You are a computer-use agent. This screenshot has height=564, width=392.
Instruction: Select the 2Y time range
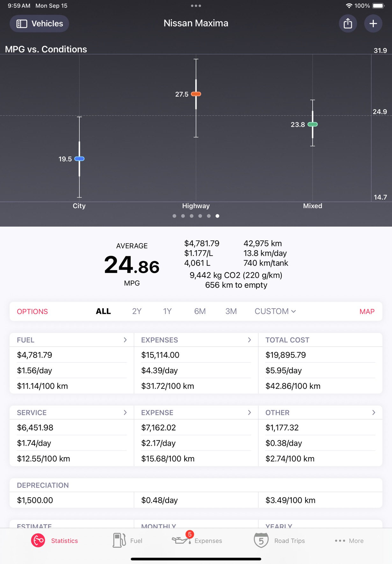tap(137, 311)
